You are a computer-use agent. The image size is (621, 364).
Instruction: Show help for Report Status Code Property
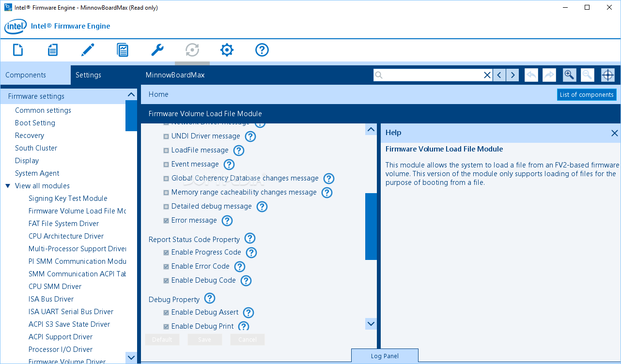coord(250,238)
